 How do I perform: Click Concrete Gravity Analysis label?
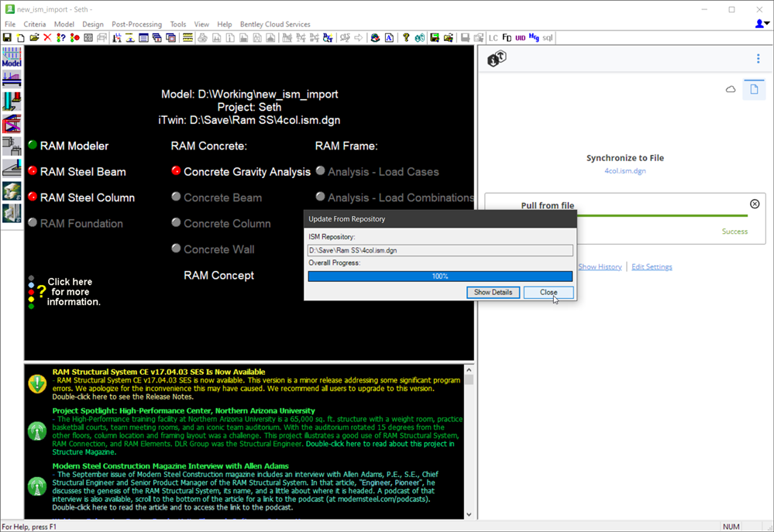point(247,172)
